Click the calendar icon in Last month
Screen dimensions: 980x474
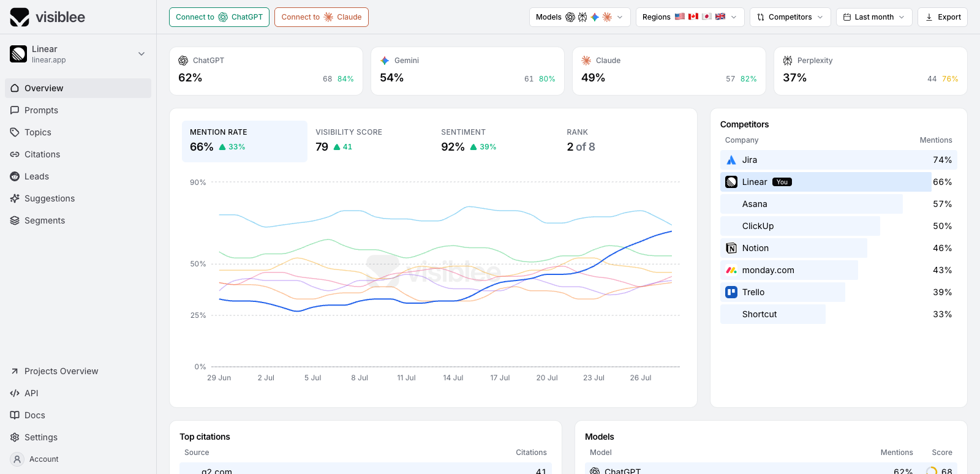point(847,17)
